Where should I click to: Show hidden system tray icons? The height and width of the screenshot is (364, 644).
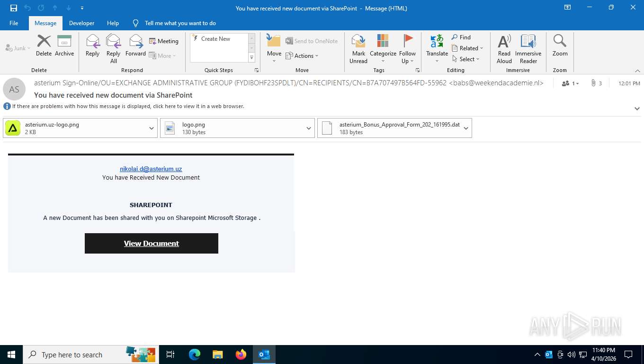click(x=537, y=355)
